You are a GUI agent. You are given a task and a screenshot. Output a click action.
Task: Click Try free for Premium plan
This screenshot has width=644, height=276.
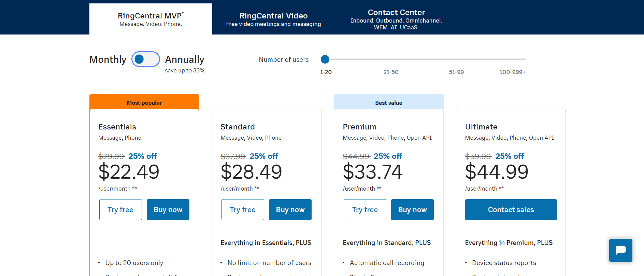[x=365, y=210]
